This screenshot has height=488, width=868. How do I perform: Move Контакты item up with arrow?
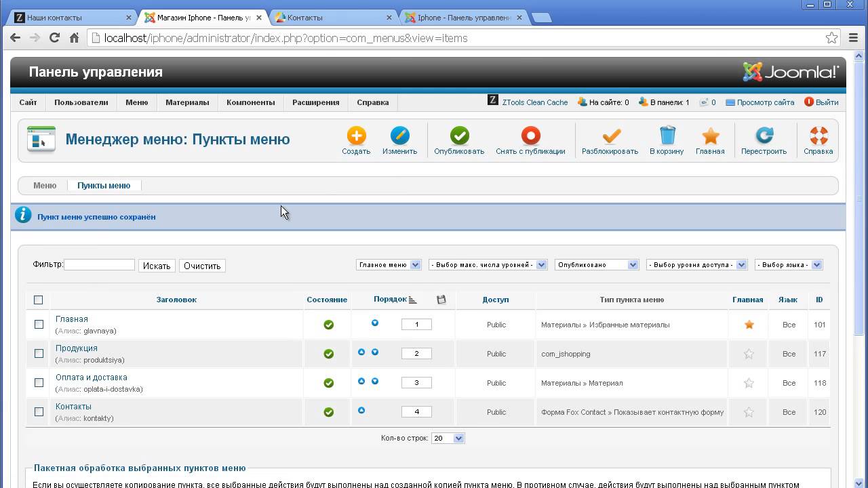click(361, 411)
